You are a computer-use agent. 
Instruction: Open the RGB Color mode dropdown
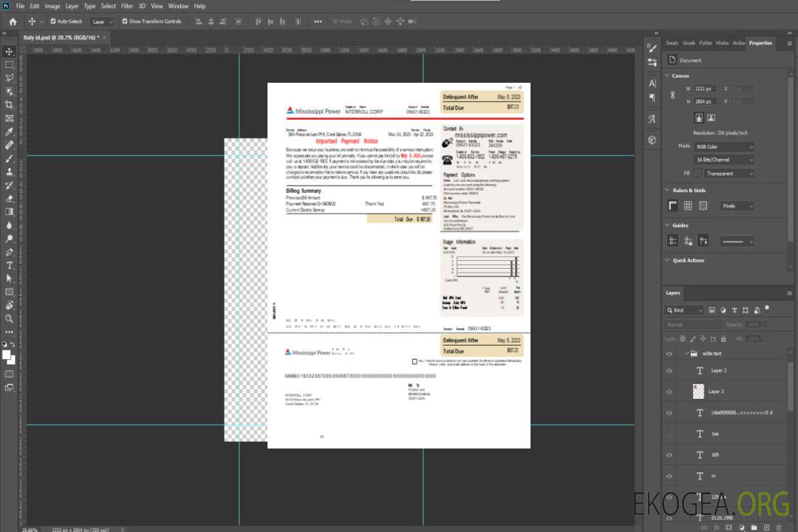pyautogui.click(x=723, y=146)
